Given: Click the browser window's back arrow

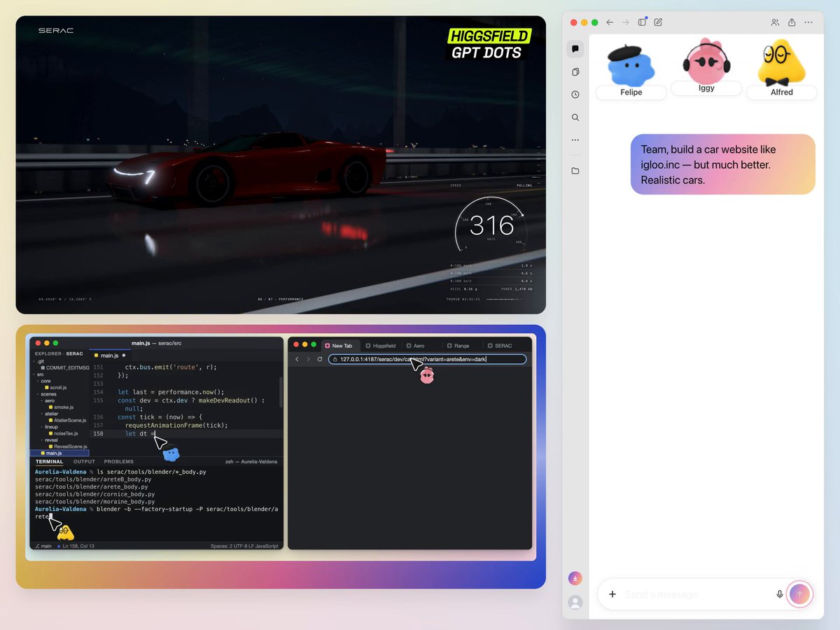Looking at the screenshot, I should pos(297,359).
